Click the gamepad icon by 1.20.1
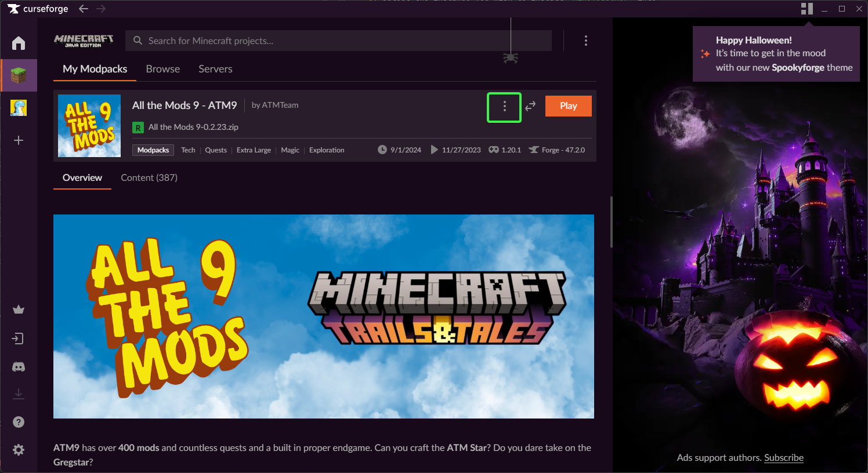The height and width of the screenshot is (473, 868). (494, 150)
